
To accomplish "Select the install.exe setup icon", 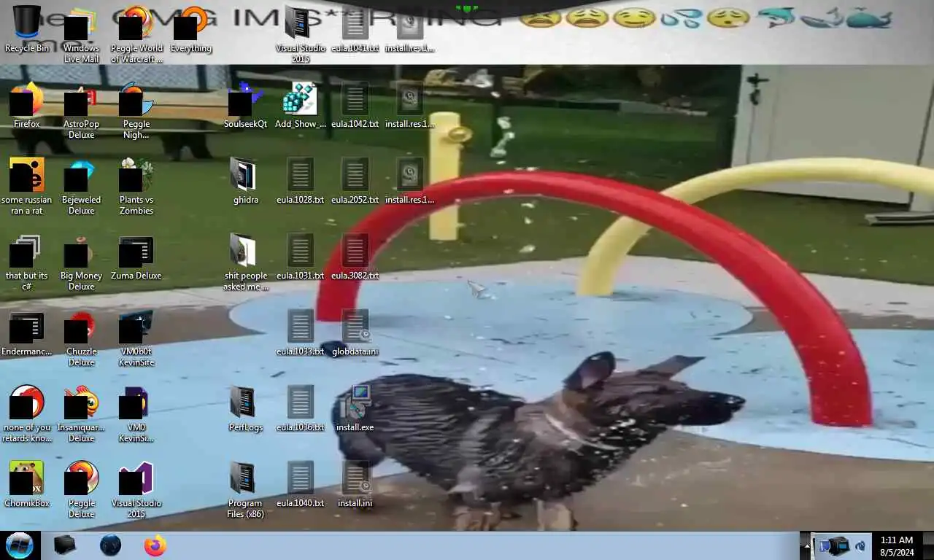I will [355, 408].
